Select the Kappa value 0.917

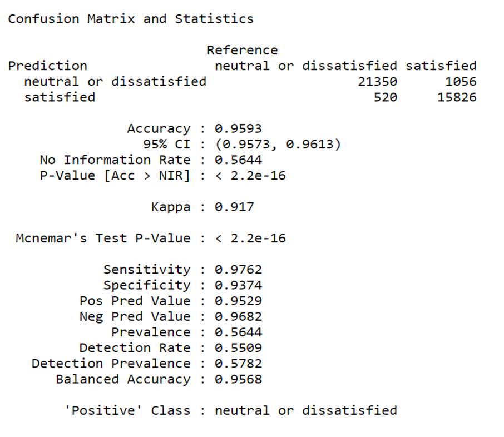click(234, 207)
